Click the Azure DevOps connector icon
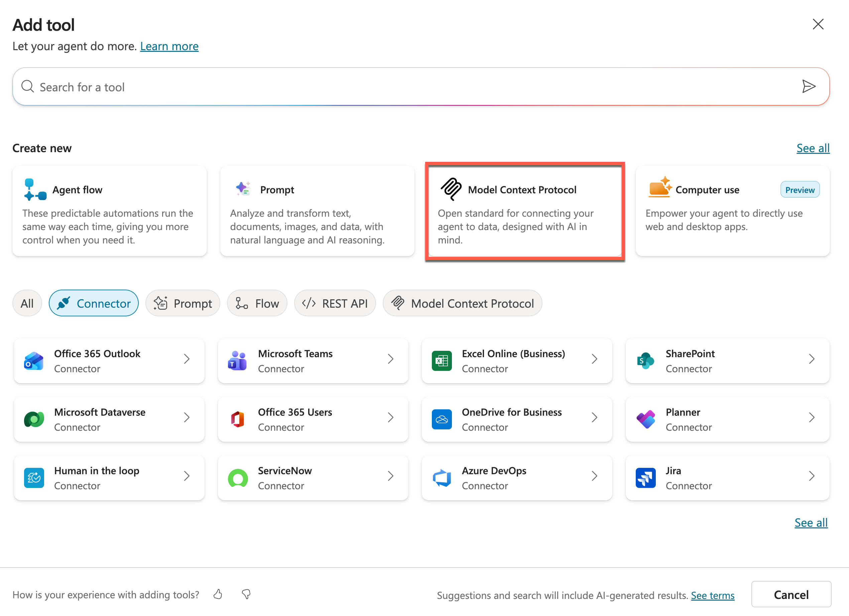Screen dimensions: 849x616 (x=441, y=478)
